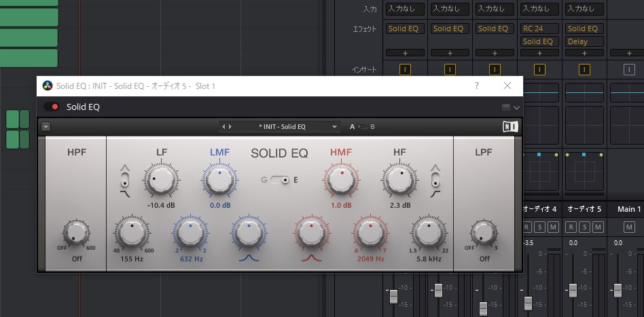
Task: Open the RC 24 effect slot
Action: [x=539, y=29]
